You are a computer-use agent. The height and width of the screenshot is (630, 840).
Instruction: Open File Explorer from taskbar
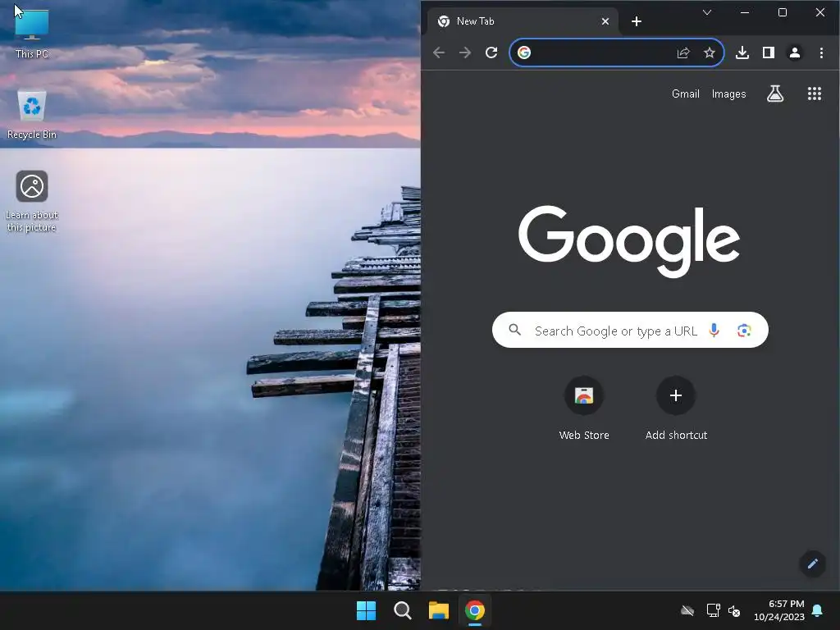point(439,610)
